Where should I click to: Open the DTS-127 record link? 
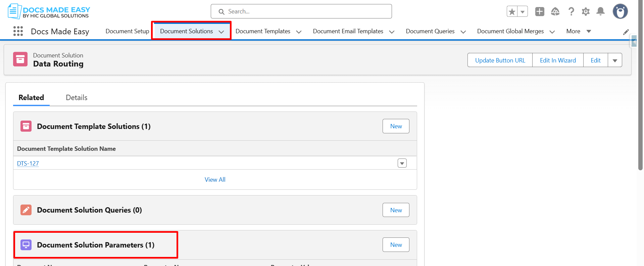pos(28,164)
